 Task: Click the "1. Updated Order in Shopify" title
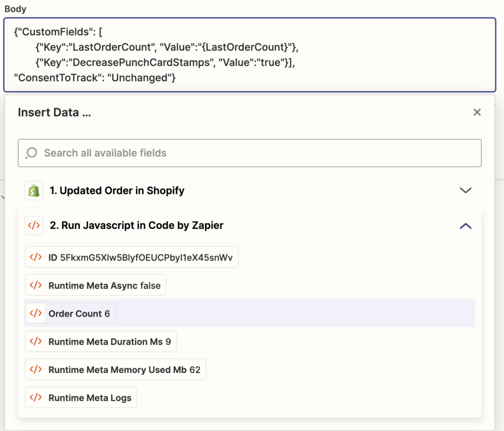pos(117,190)
